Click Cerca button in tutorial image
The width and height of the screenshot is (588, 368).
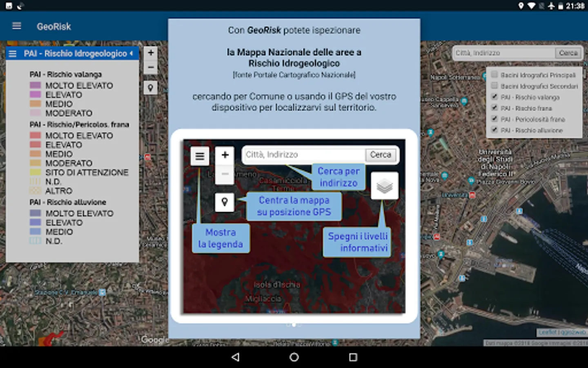381,155
